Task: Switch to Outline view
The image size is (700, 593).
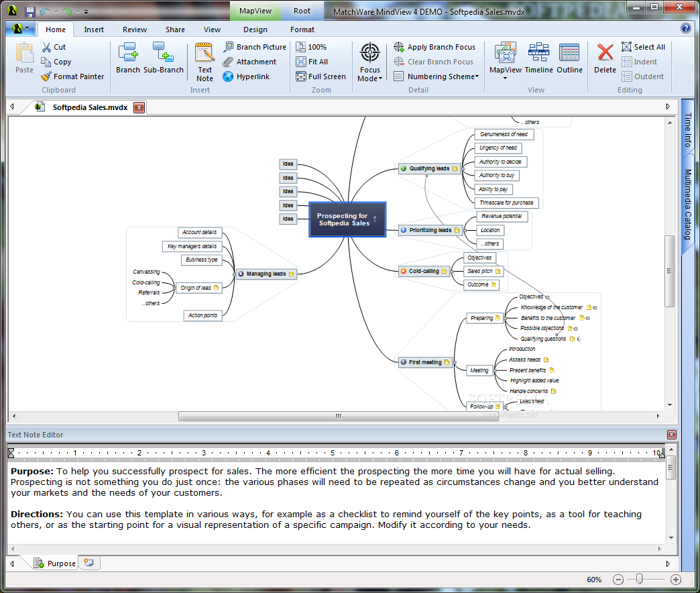Action: [569, 58]
